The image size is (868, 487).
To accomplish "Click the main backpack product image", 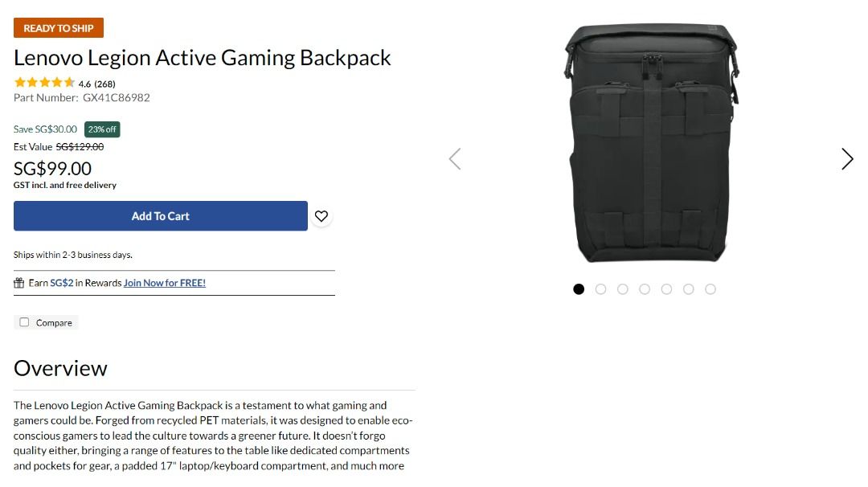I will click(651, 145).
